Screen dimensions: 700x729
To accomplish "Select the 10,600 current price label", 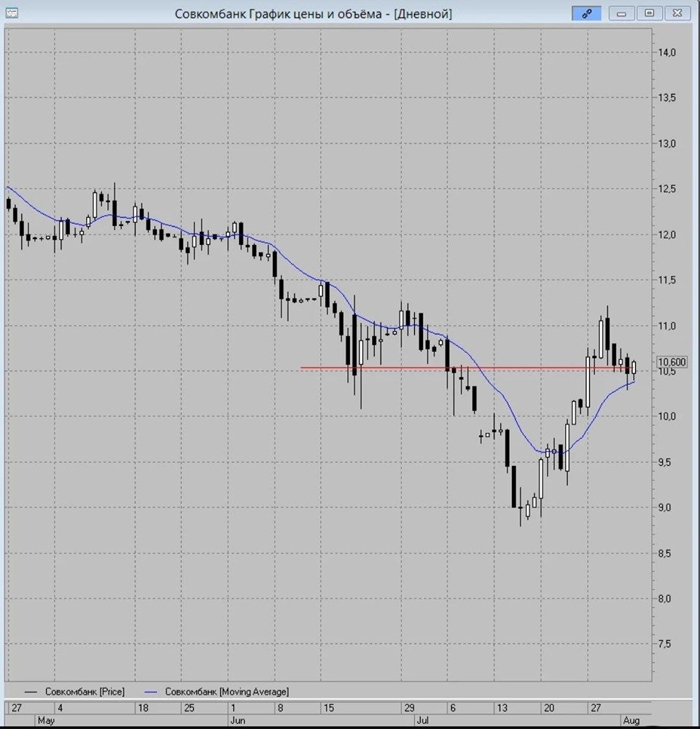I will coord(672,362).
